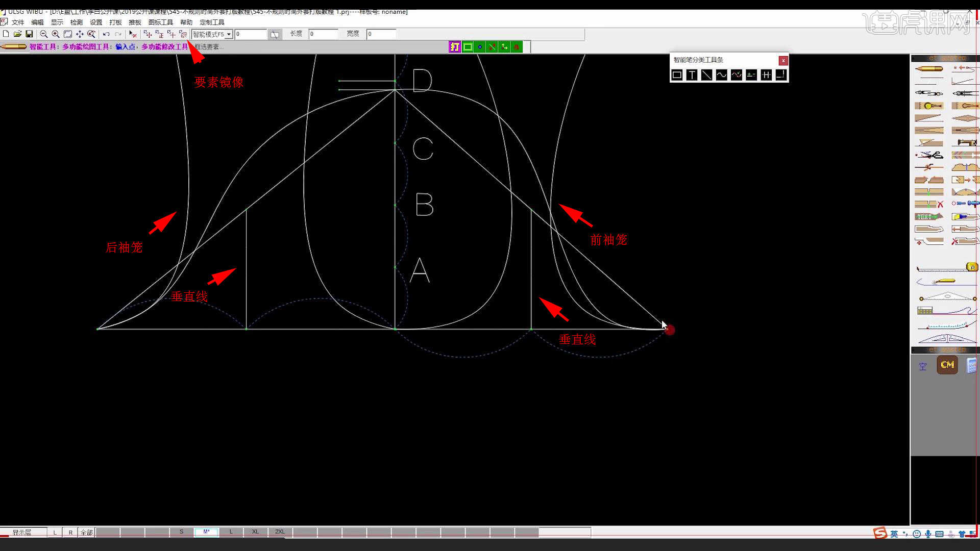
Task: Zoom in using the magnifier plus icon
Action: coord(56,34)
